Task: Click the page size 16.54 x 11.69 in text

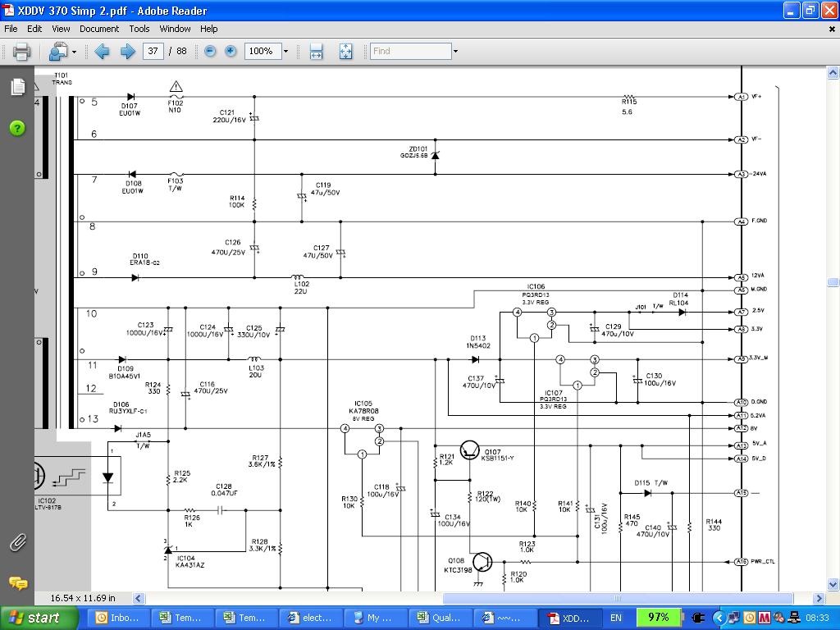Action: click(83, 598)
